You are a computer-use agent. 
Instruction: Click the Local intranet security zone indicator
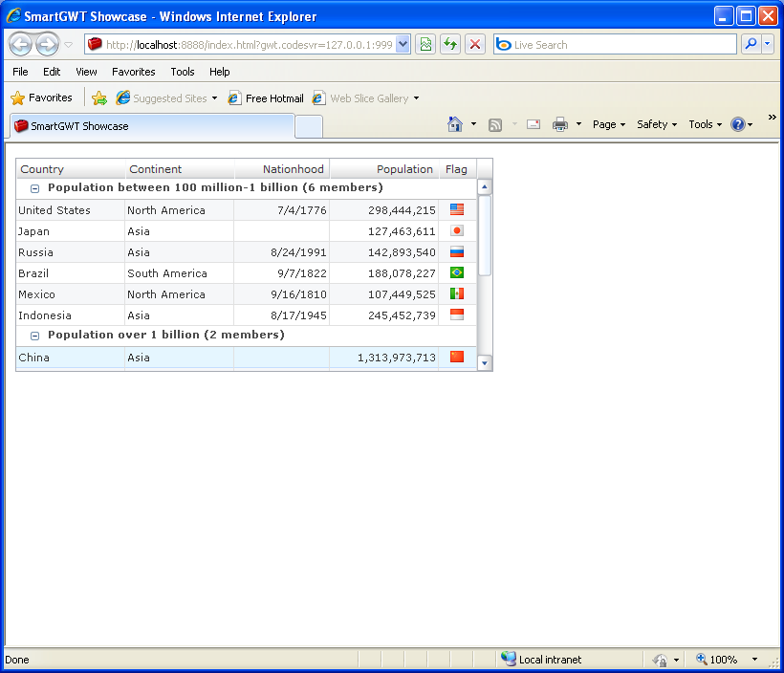[x=541, y=659]
